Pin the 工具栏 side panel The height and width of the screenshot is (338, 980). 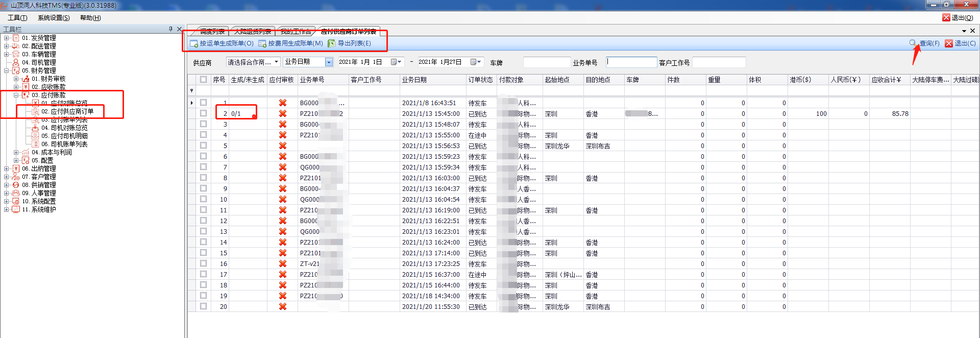click(x=170, y=29)
